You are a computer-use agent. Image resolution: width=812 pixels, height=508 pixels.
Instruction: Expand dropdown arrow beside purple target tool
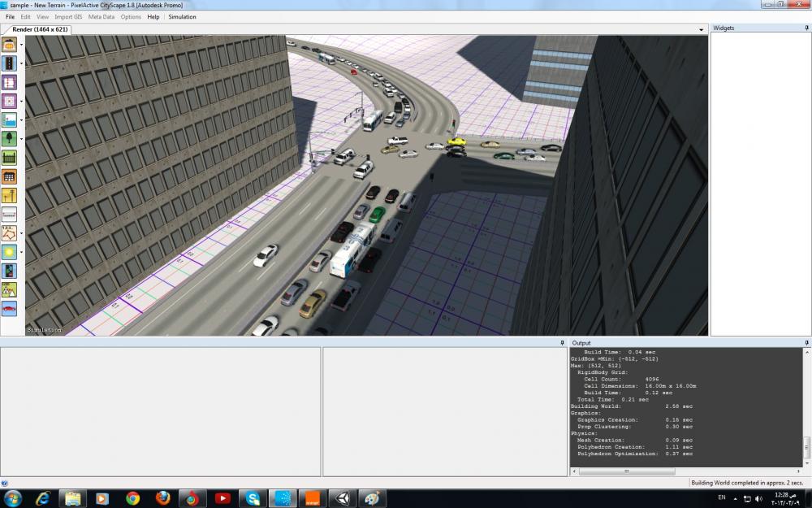[21, 101]
